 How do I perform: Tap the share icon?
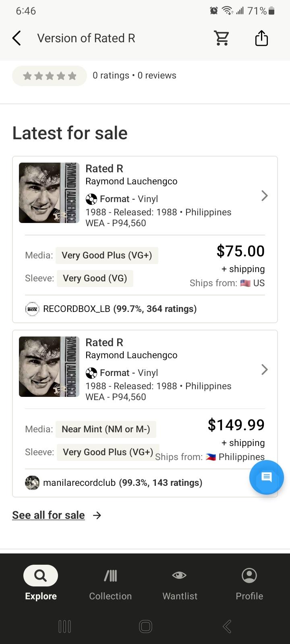coord(261,38)
